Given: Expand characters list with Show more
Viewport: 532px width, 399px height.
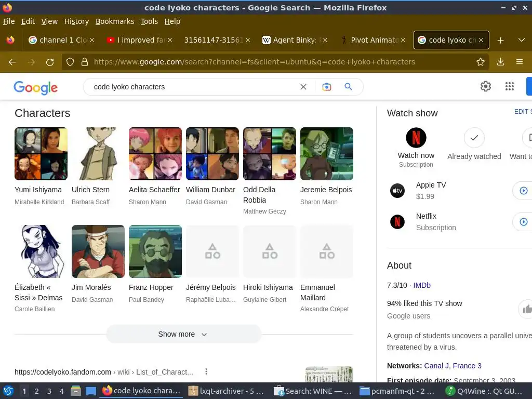Looking at the screenshot, I should 183,334.
